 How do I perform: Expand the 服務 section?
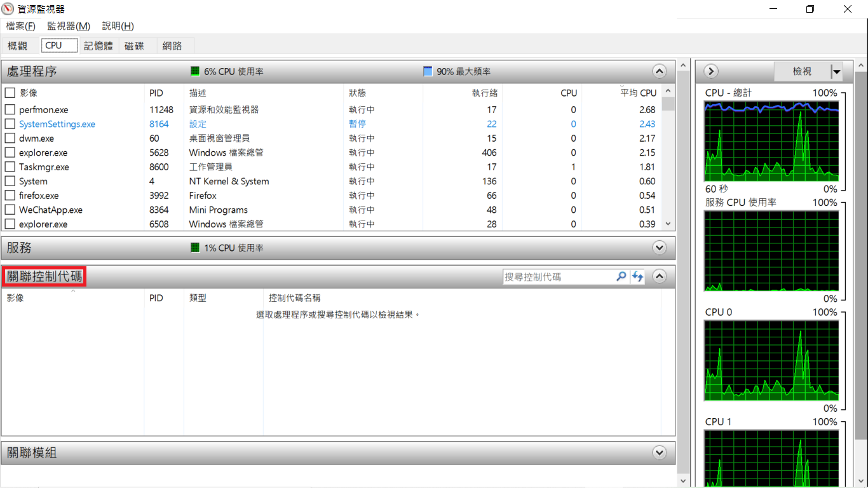(x=659, y=248)
